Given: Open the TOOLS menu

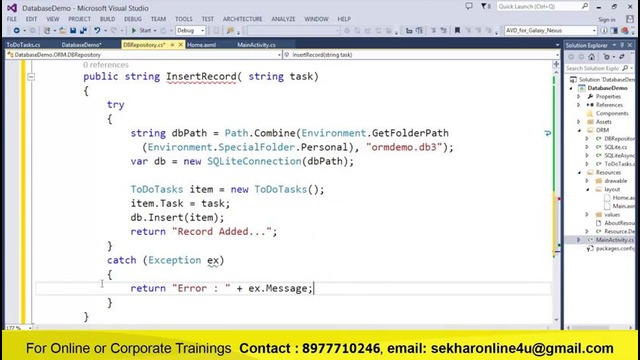Looking at the screenshot, I should coord(184,19).
